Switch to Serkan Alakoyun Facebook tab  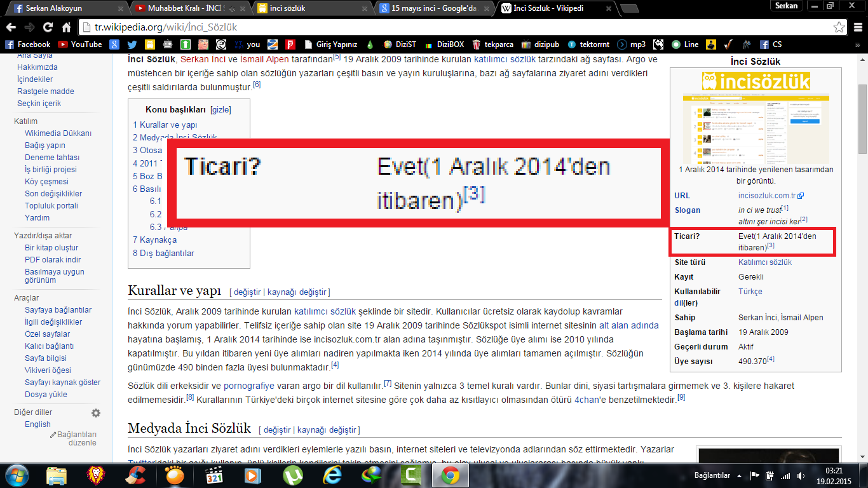click(x=65, y=8)
